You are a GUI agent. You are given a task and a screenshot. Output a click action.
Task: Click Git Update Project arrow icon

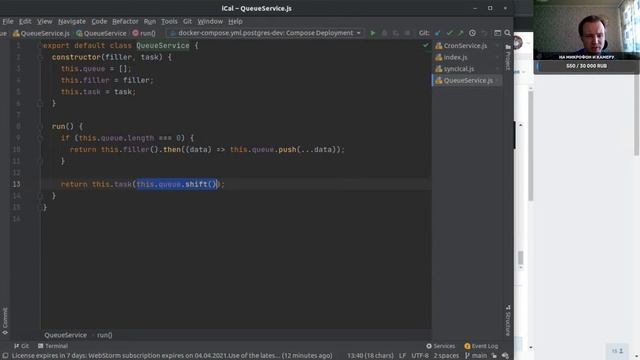coord(438,33)
